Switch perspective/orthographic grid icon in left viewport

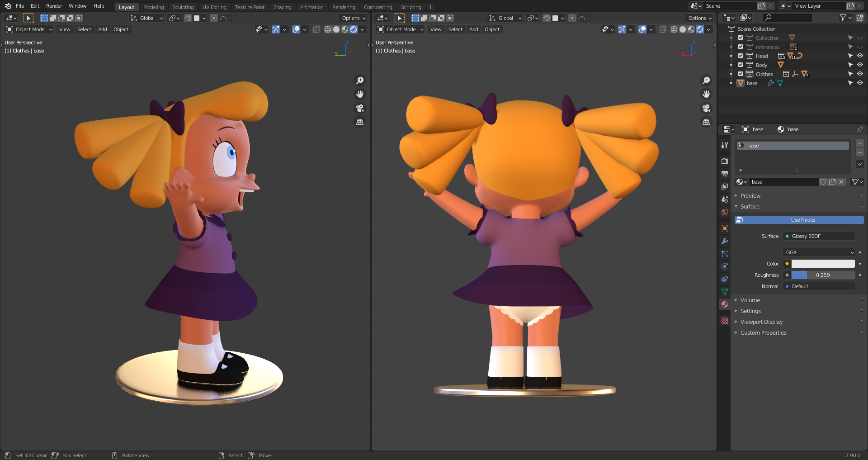point(360,122)
